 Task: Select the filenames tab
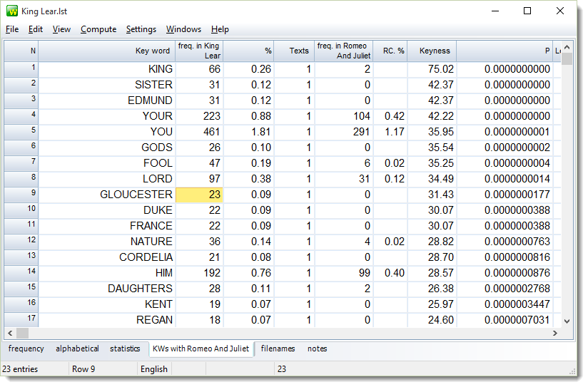pyautogui.click(x=278, y=349)
